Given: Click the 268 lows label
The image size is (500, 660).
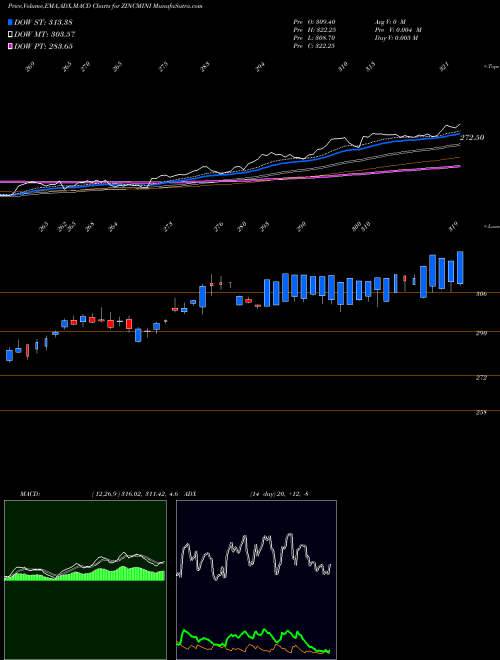Looking at the screenshot, I should coord(89,227).
